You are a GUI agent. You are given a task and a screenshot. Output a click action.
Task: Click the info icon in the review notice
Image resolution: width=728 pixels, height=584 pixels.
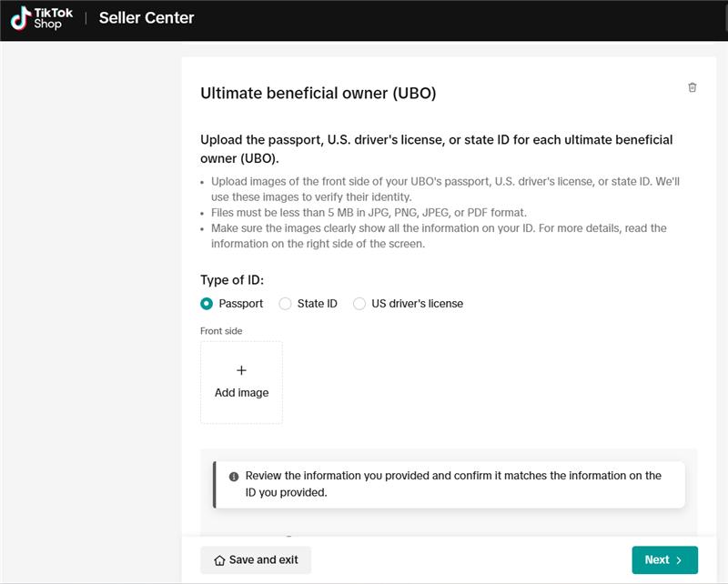click(234, 476)
